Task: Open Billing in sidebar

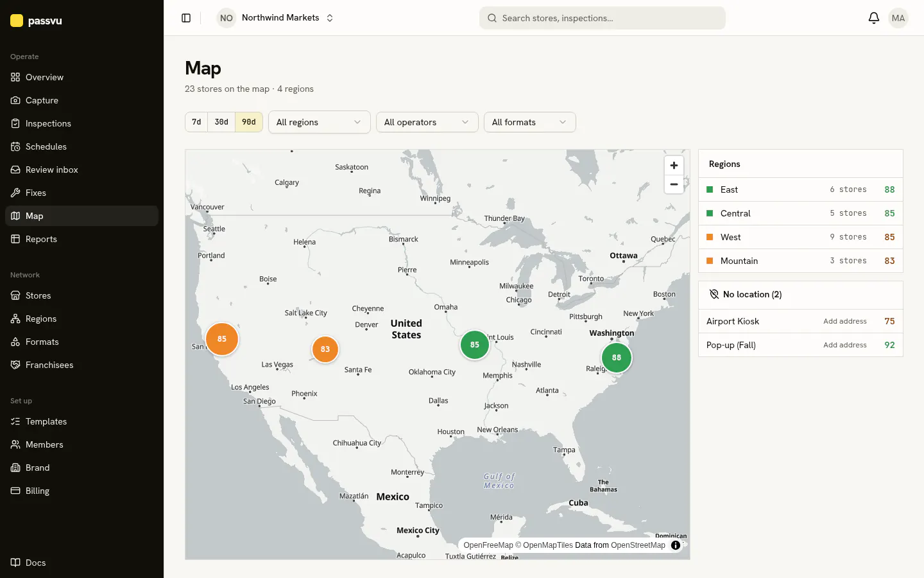Action: [81, 491]
